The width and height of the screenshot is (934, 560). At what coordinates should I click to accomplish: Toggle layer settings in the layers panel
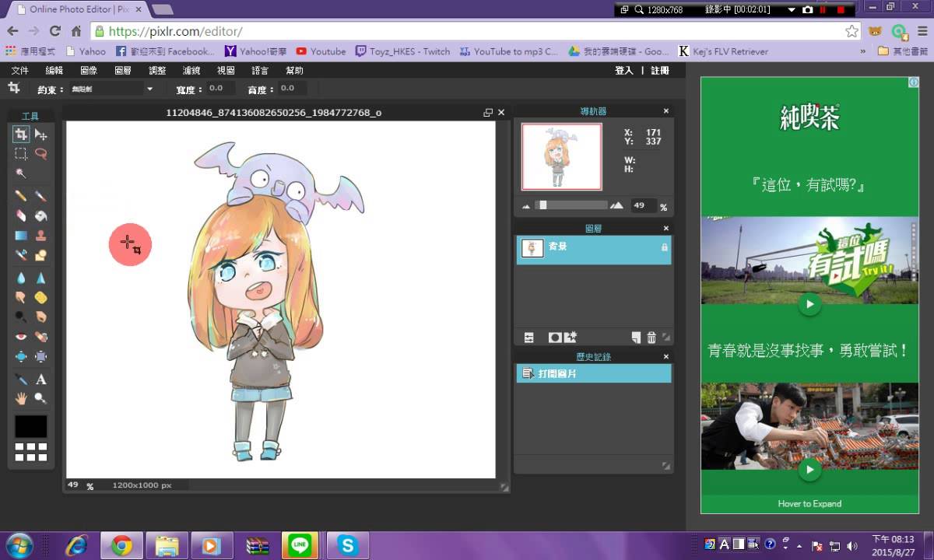(x=529, y=338)
